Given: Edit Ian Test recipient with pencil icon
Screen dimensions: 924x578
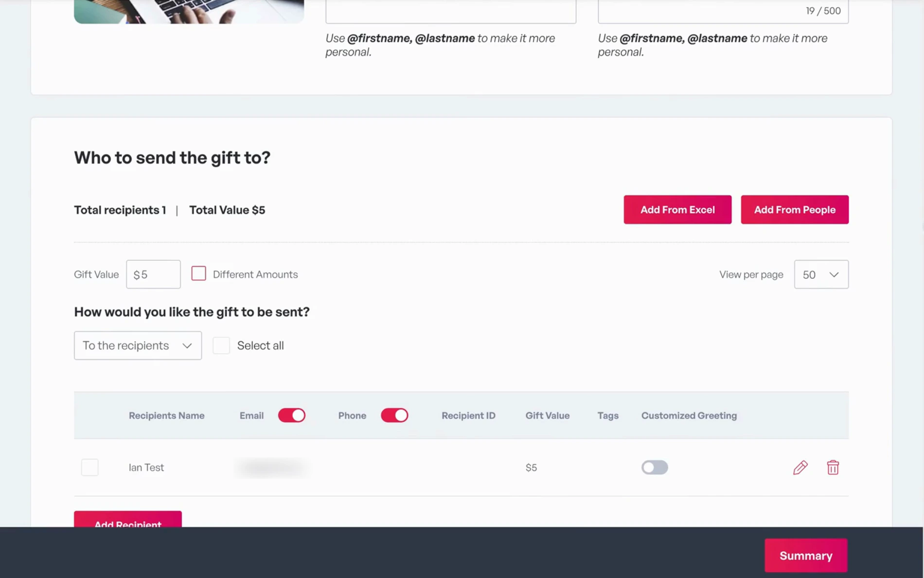Looking at the screenshot, I should (800, 468).
